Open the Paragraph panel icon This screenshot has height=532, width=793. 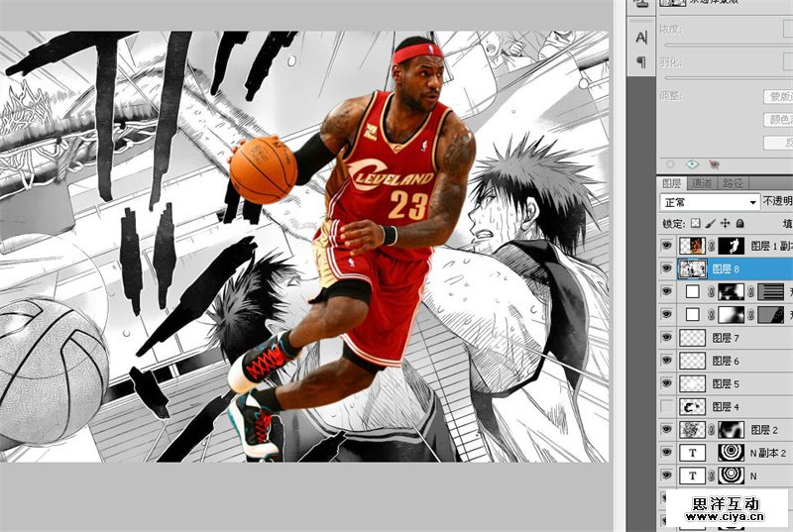[x=641, y=59]
